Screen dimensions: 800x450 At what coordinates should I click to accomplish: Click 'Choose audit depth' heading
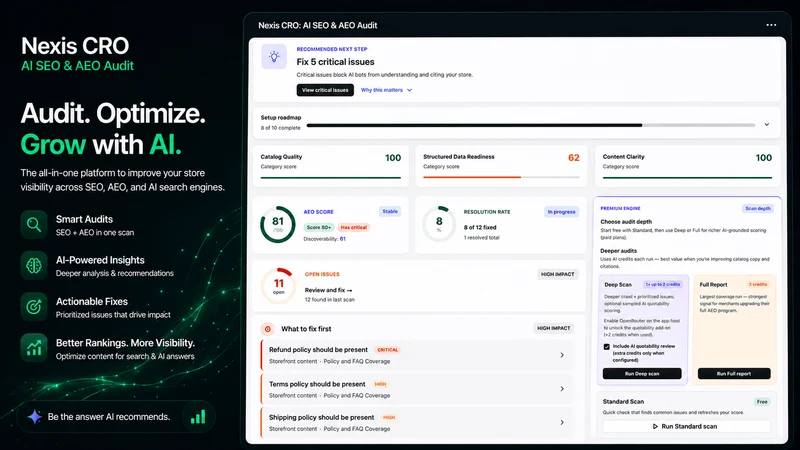pos(626,222)
